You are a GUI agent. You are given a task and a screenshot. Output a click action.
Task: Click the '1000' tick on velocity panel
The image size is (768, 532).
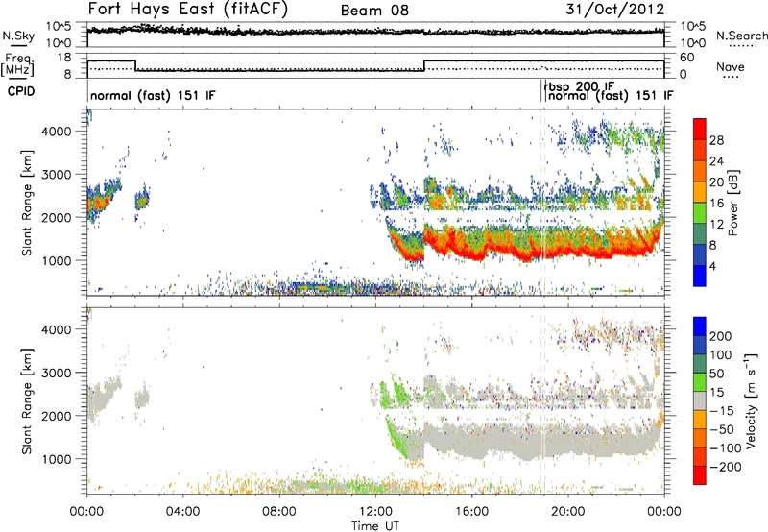point(57,459)
